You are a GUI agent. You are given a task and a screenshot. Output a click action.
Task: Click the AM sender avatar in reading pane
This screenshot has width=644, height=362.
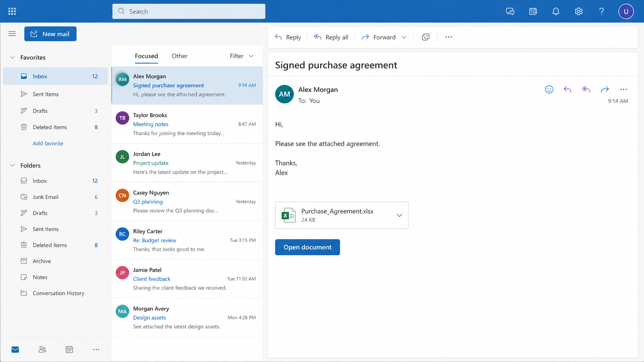coord(284,94)
